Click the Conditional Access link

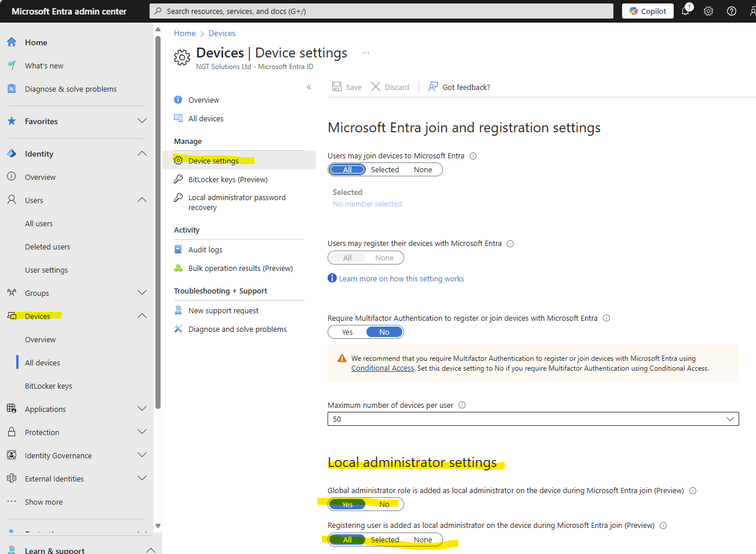tap(383, 368)
